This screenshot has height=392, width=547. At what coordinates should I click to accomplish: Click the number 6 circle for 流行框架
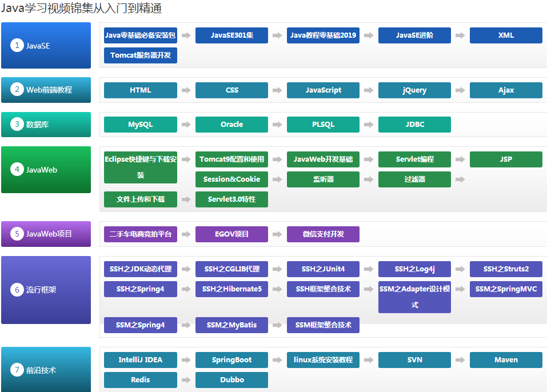pos(17,290)
